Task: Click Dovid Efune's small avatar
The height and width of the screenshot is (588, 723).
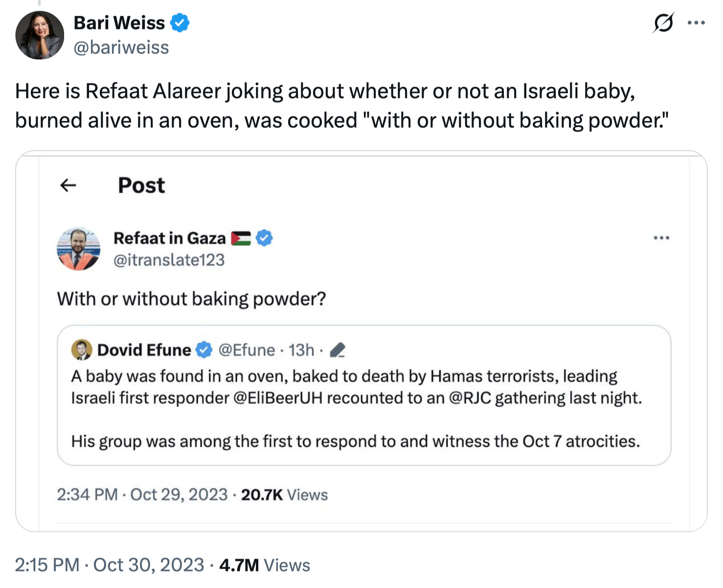Action: [x=82, y=350]
